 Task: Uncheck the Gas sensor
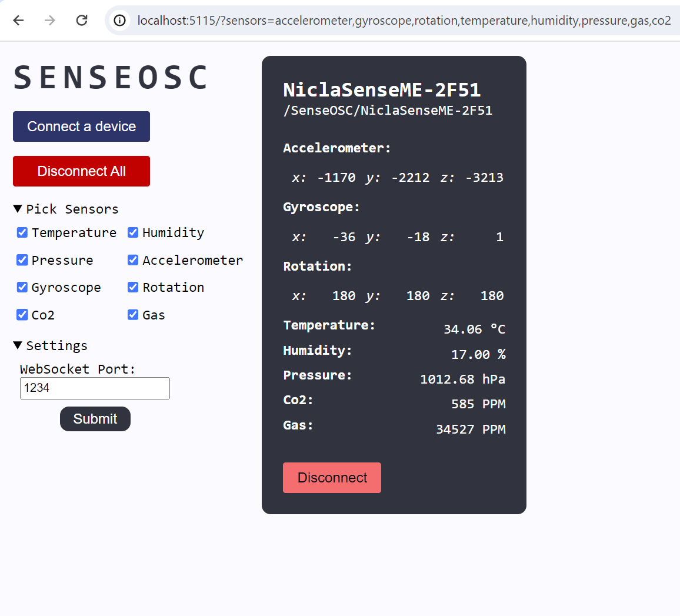[132, 315]
